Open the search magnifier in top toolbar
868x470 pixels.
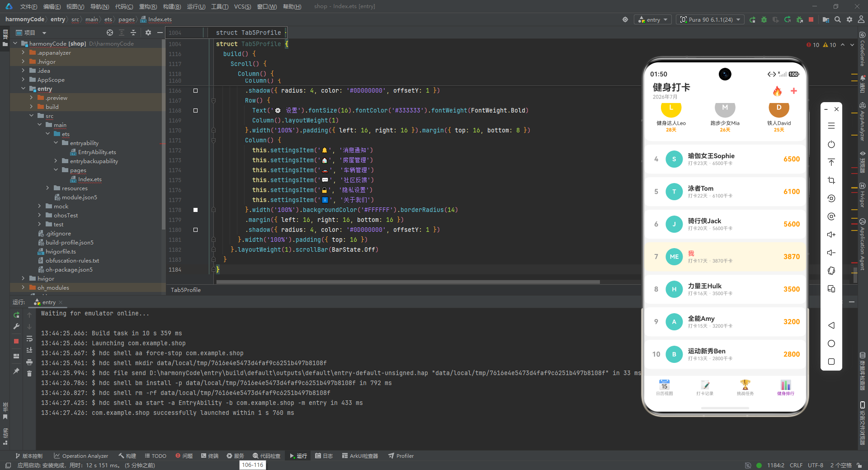[838, 19]
